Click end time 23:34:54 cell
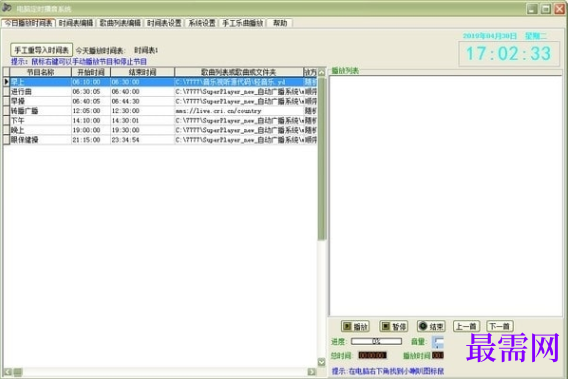Screen dimensions: 578x379 click(x=142, y=139)
